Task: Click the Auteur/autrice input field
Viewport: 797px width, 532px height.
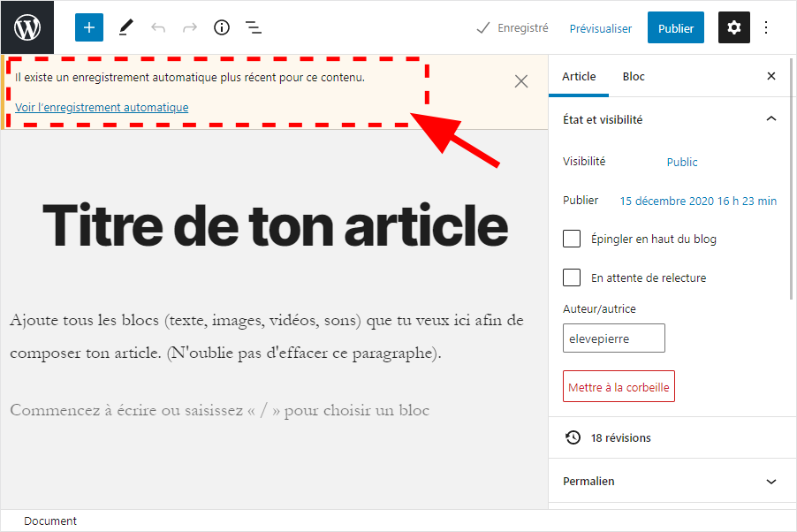Action: pyautogui.click(x=613, y=338)
